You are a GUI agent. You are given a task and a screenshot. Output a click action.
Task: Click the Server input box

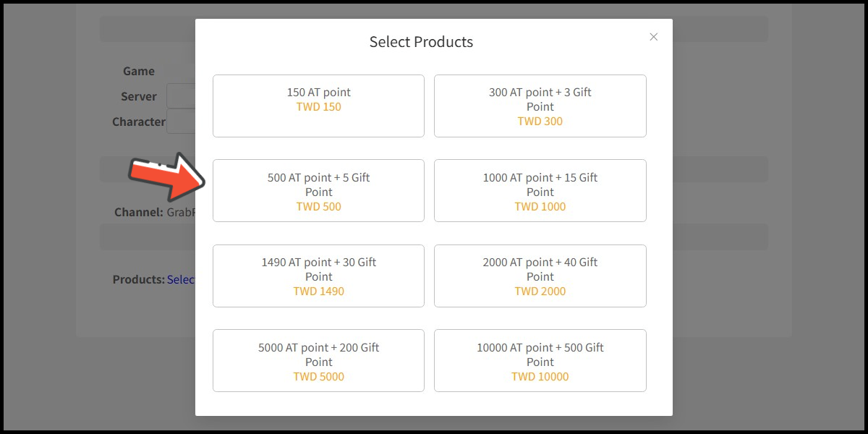181,96
